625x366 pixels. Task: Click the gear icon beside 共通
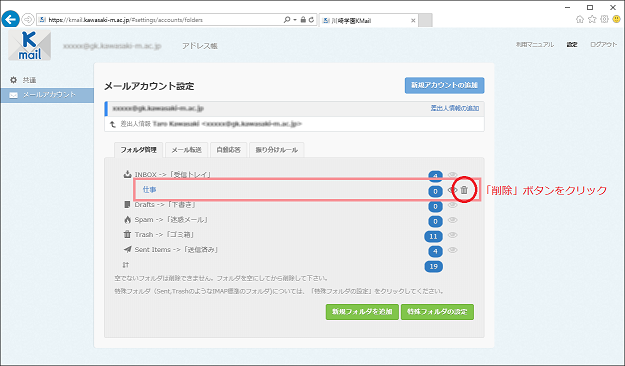pyautogui.click(x=14, y=80)
